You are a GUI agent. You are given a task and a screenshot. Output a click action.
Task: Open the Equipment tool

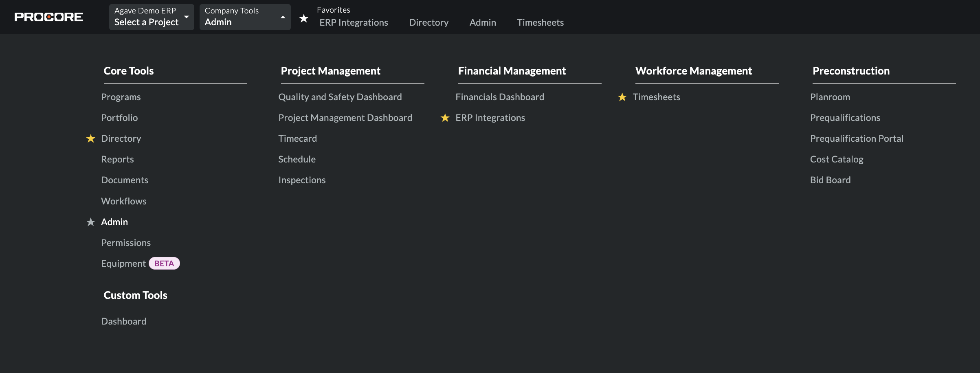[x=123, y=263]
